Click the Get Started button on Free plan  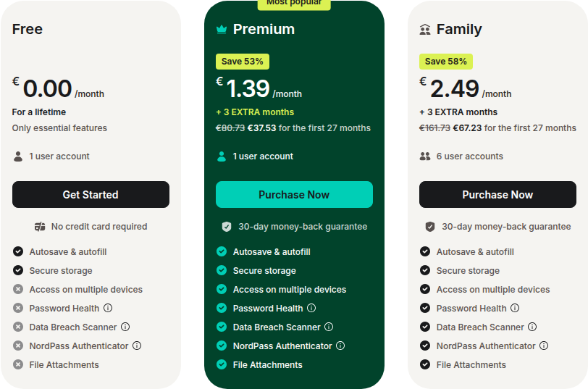(91, 194)
